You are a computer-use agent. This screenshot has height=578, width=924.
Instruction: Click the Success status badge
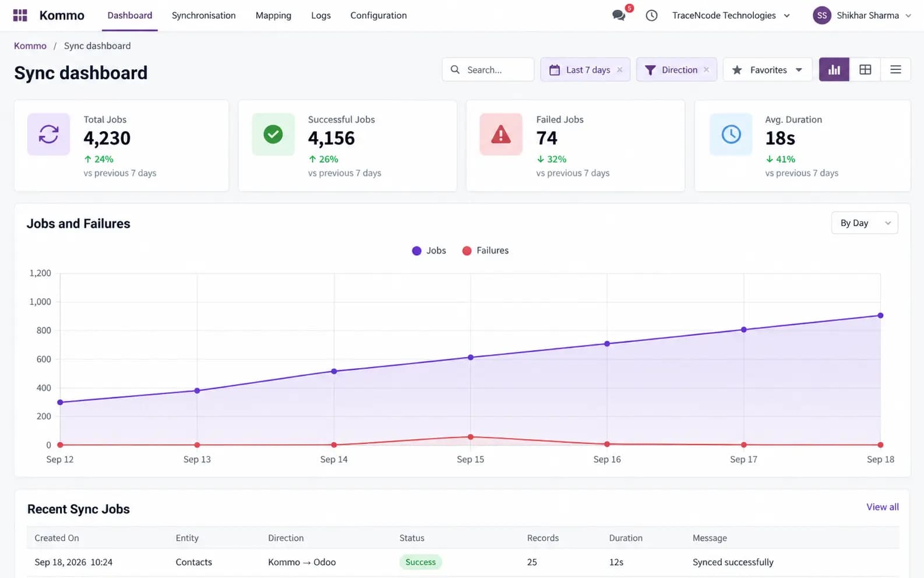tap(421, 562)
